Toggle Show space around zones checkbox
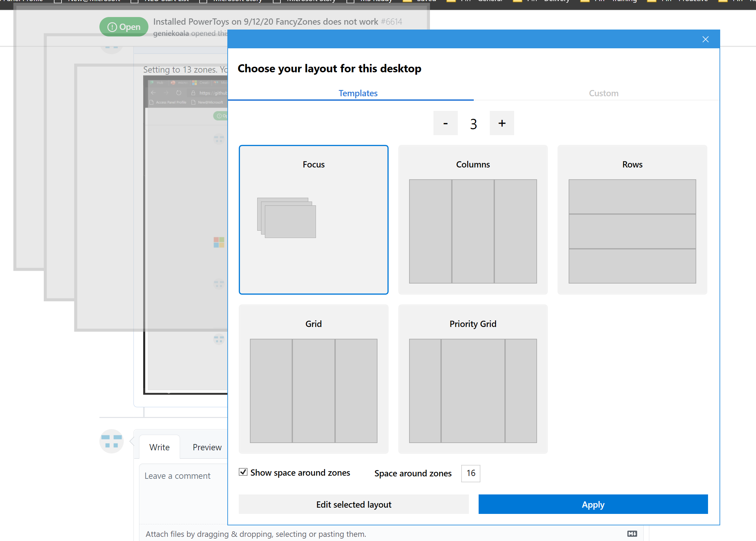 243,472
